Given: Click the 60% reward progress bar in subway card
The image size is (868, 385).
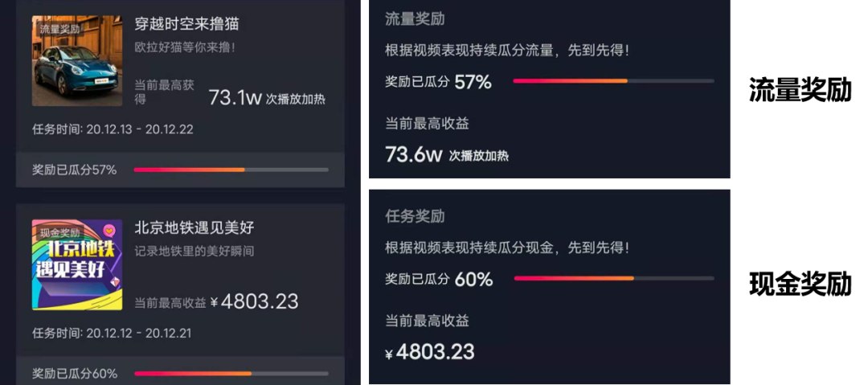Looking at the screenshot, I should pos(231,374).
